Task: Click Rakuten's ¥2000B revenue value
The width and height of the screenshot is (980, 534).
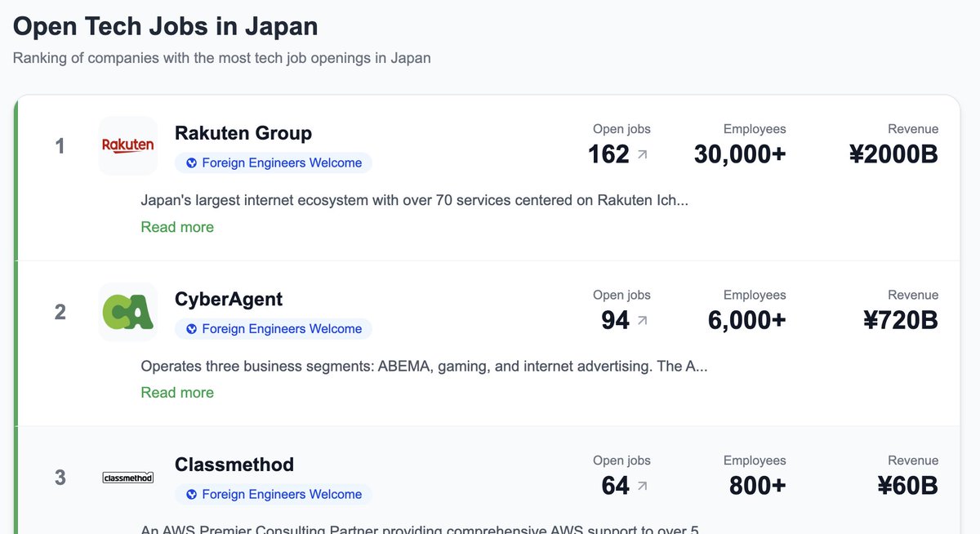Action: [x=894, y=154]
